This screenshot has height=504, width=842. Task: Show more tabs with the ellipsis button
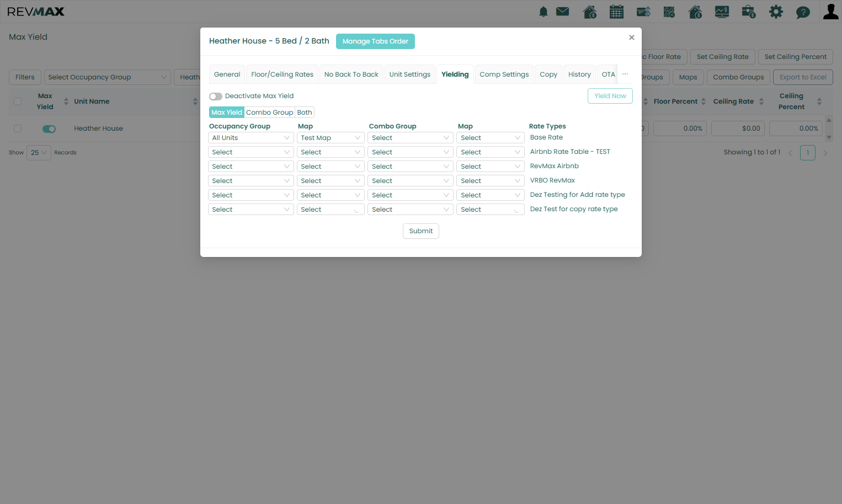pos(625,74)
